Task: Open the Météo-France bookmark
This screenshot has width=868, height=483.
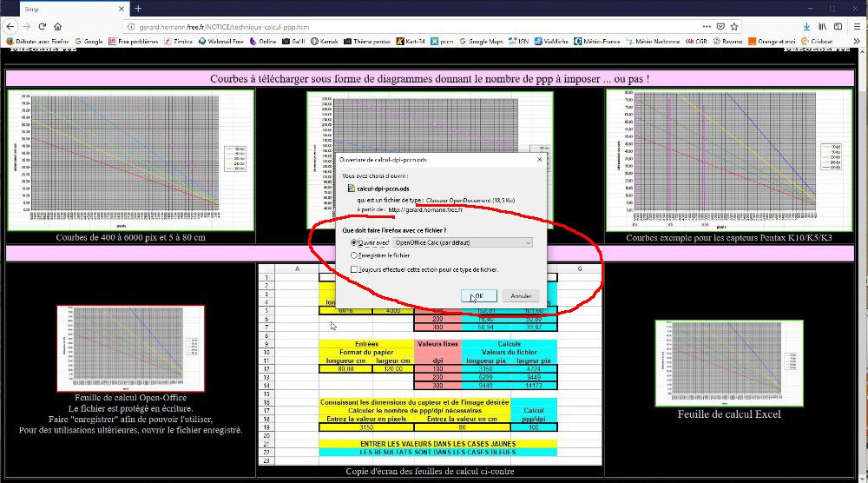Action: click(x=597, y=41)
